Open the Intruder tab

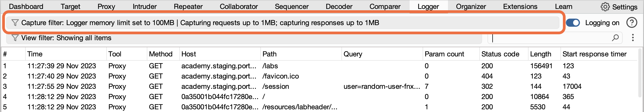pos(145,6)
